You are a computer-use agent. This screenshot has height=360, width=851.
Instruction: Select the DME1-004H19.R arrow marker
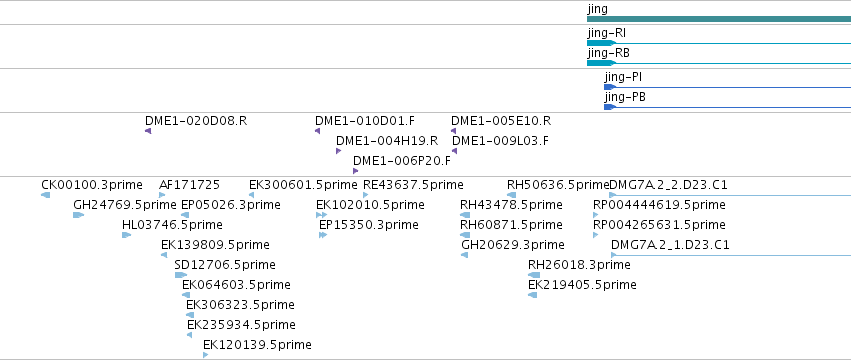339,151
